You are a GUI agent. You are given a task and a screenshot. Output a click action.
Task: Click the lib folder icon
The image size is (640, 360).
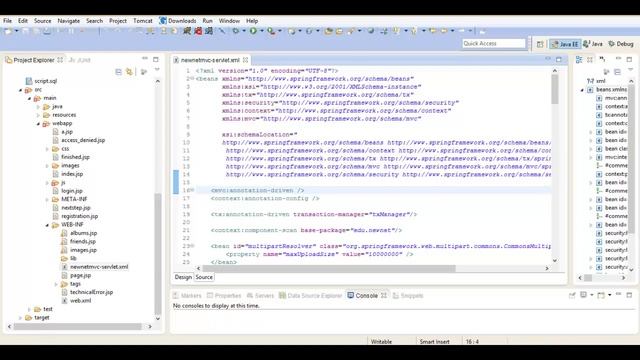click(x=64, y=258)
